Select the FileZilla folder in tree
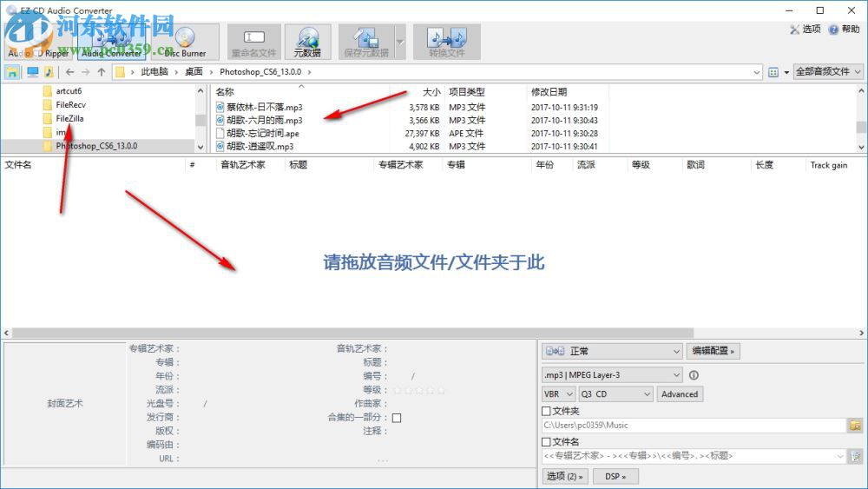 (x=69, y=118)
